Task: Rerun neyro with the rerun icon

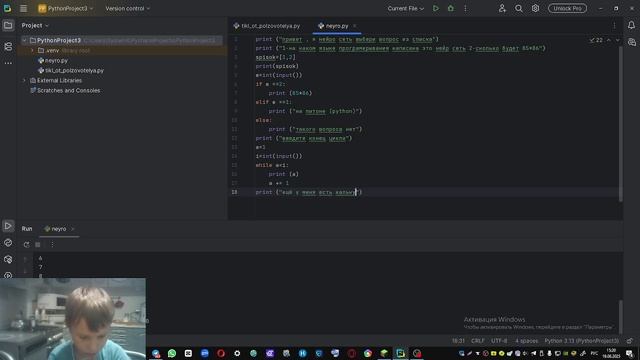Action: coord(27,244)
